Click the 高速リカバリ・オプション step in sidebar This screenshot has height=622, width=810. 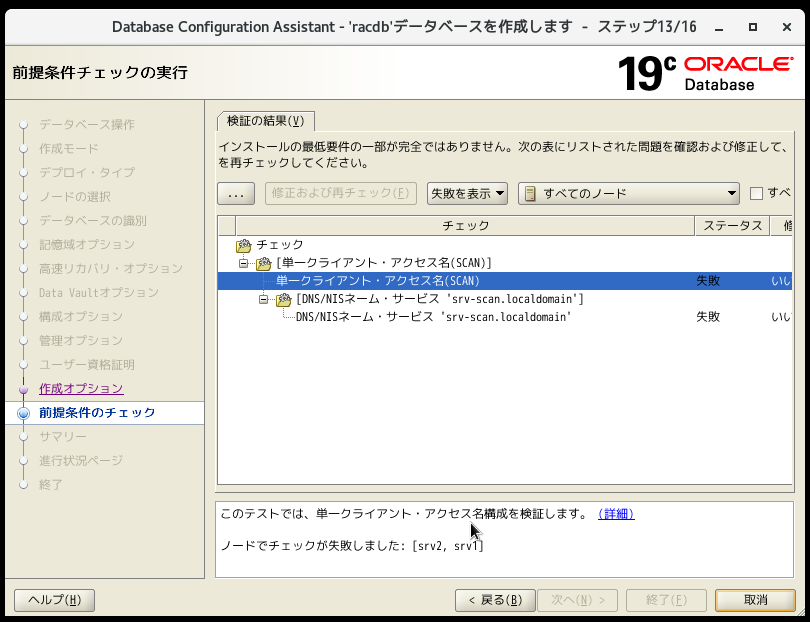tap(111, 269)
